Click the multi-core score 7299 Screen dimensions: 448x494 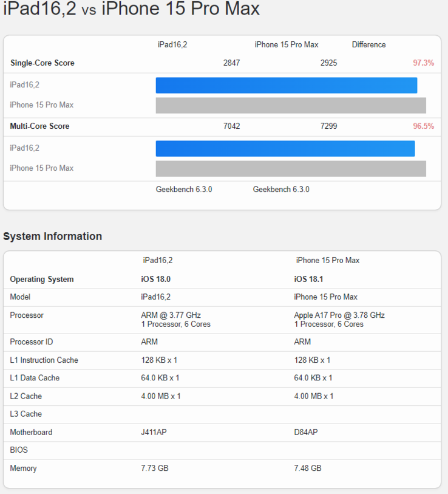click(x=328, y=126)
